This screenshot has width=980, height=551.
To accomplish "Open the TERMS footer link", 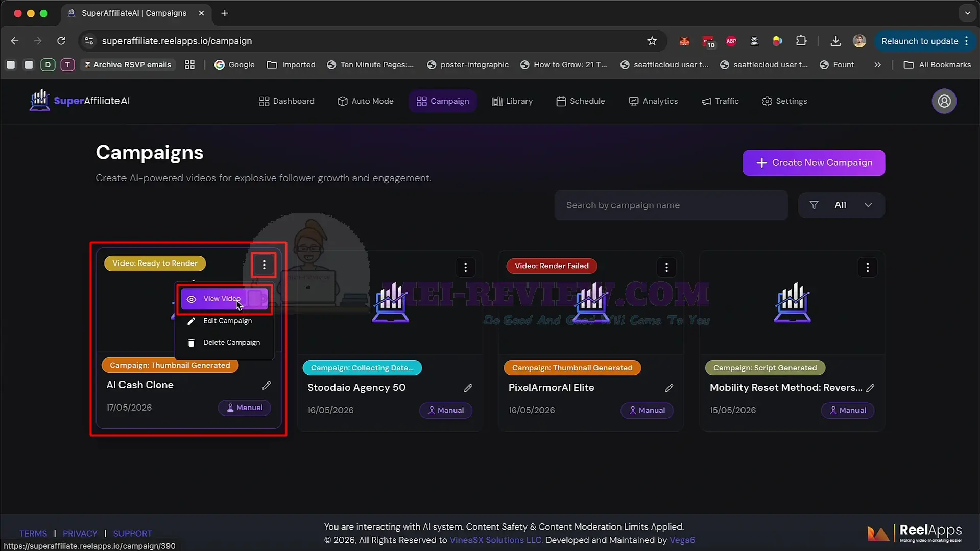I will [33, 533].
